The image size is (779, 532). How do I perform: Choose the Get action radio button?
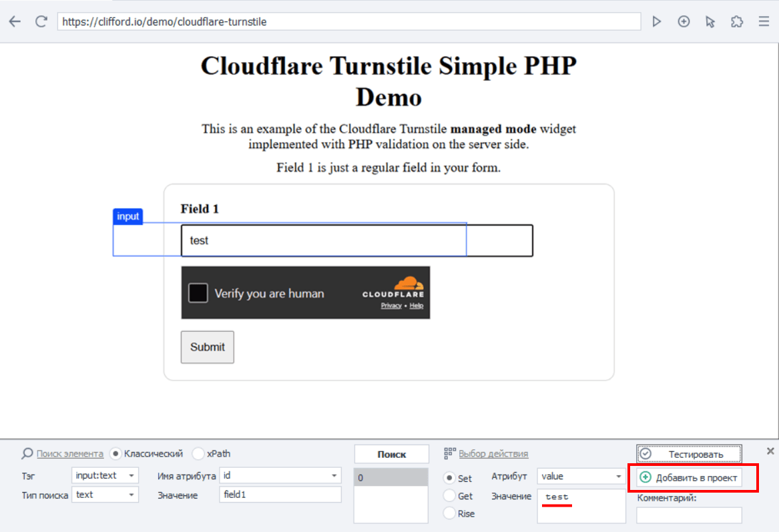pos(449,496)
